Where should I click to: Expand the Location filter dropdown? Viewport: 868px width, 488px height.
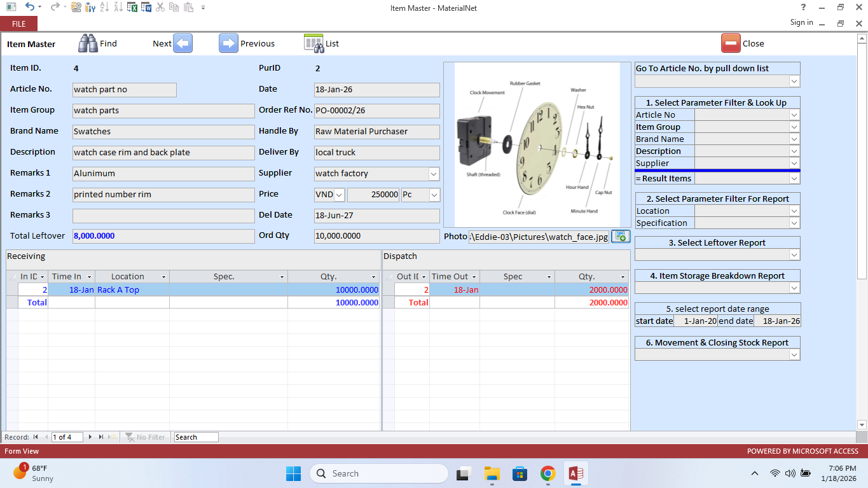pos(794,211)
